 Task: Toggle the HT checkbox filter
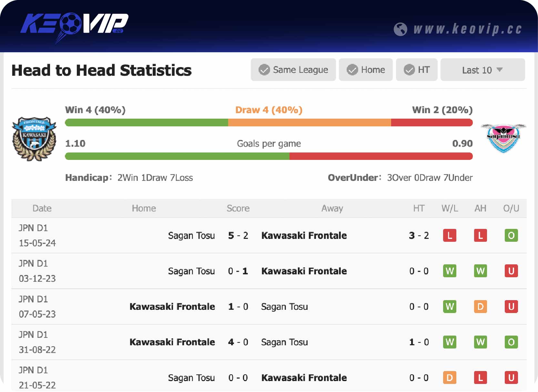[x=416, y=70]
